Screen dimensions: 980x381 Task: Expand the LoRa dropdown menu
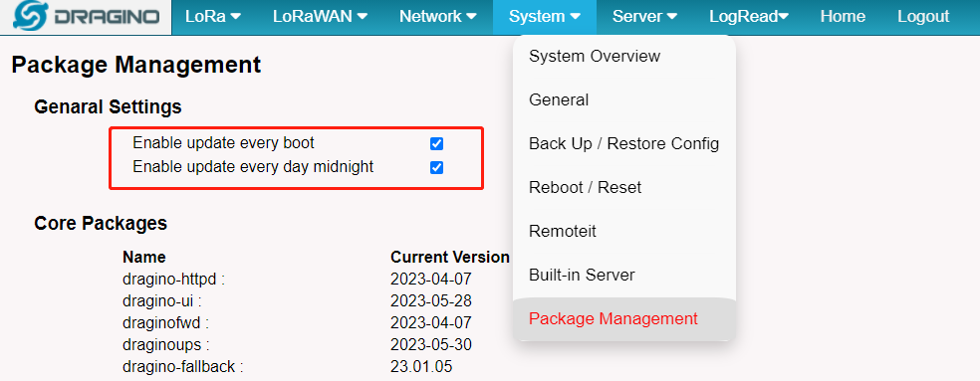(213, 17)
